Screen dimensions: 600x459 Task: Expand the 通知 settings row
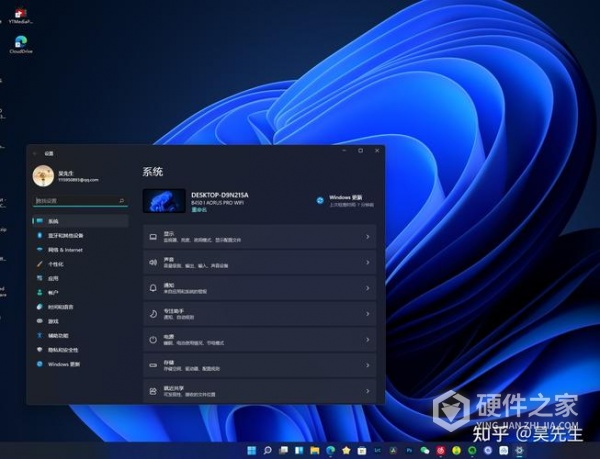(x=260, y=288)
